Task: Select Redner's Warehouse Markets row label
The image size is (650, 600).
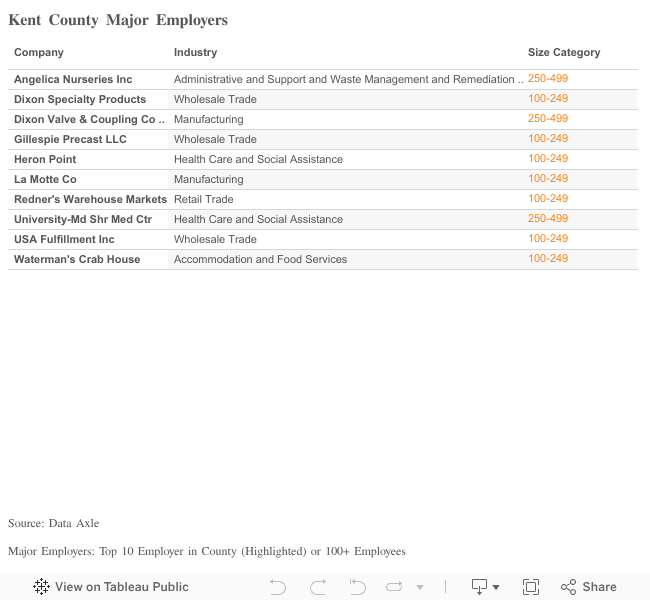Action: [90, 199]
